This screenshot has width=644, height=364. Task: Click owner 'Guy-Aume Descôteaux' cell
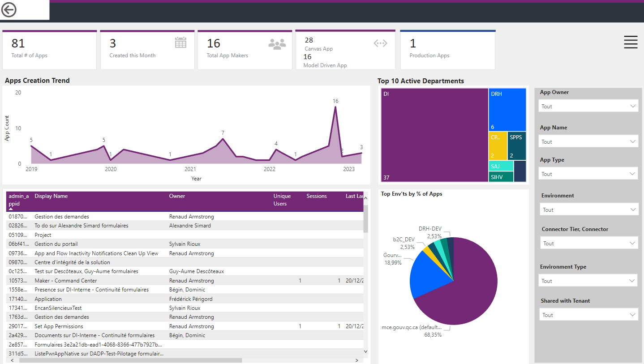click(x=197, y=271)
